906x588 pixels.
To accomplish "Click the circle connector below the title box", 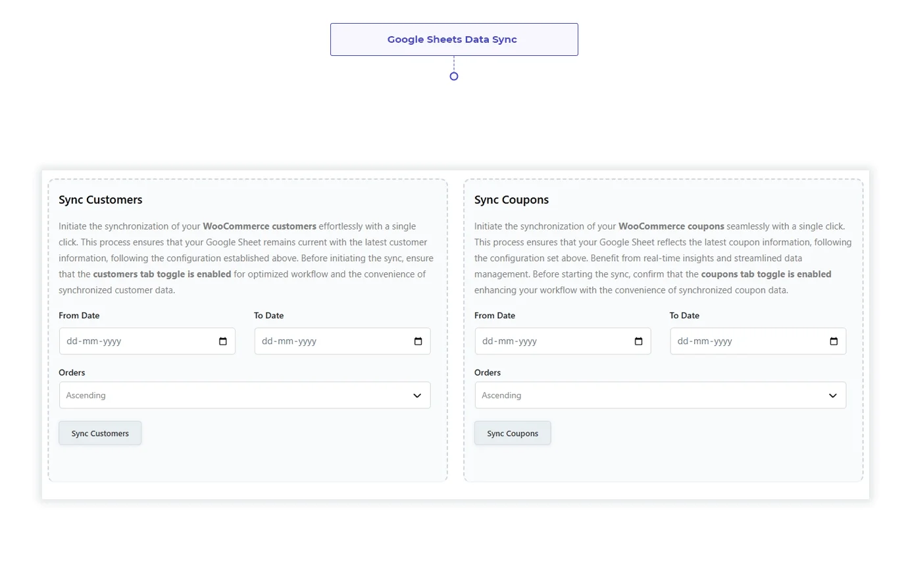I will coord(454,76).
